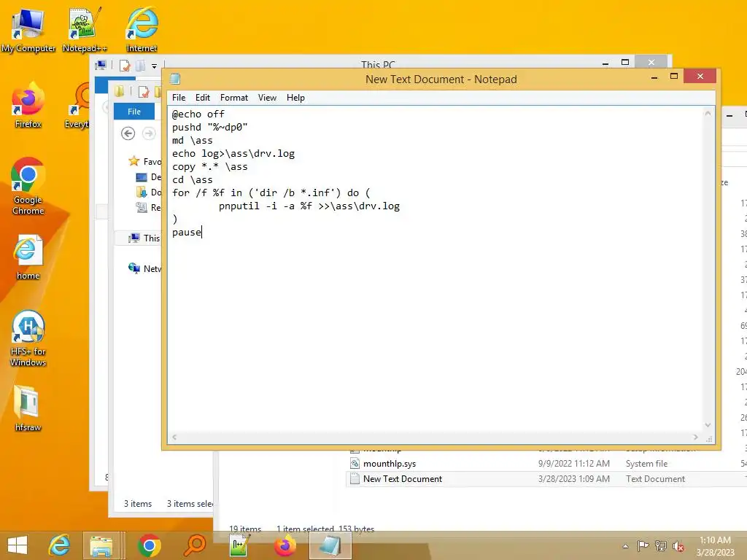Open Notepad++ from the taskbar
Image resolution: width=747 pixels, height=560 pixels.
[239, 545]
